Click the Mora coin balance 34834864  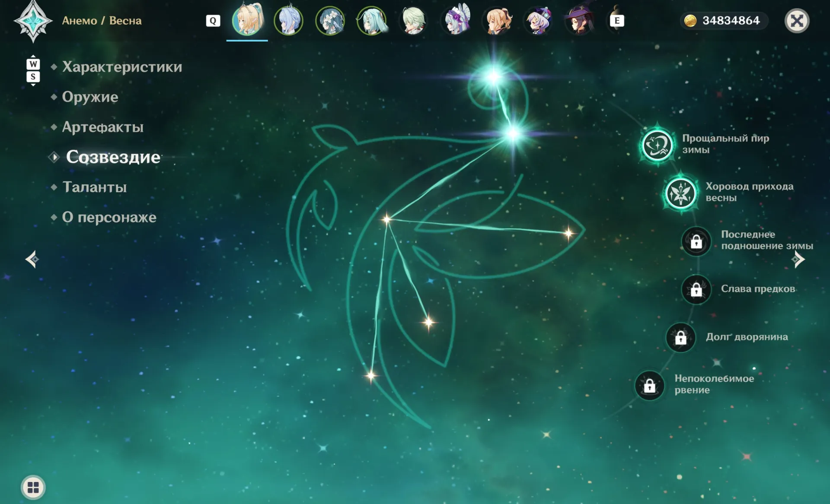(724, 20)
